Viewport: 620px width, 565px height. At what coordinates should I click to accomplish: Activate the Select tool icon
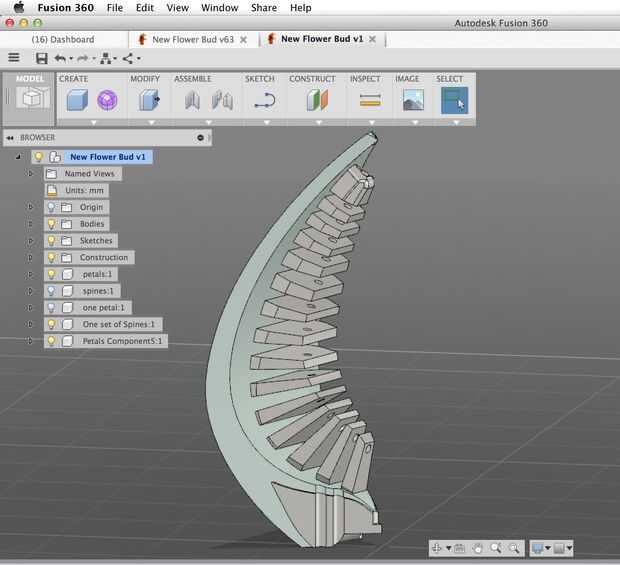(454, 100)
